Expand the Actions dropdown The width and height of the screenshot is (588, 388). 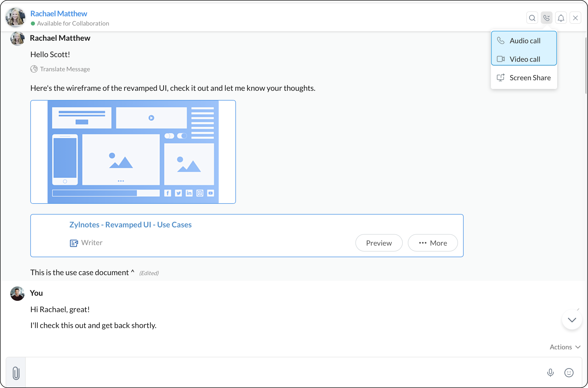tap(565, 347)
